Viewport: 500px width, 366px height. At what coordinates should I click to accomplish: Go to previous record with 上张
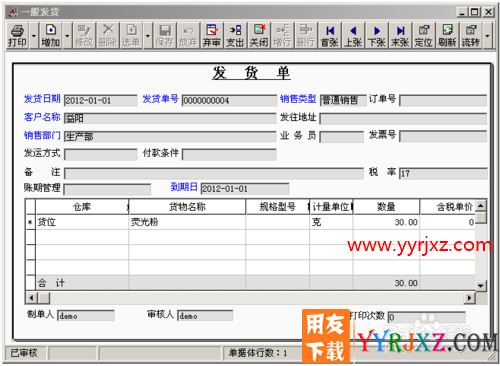pos(353,35)
